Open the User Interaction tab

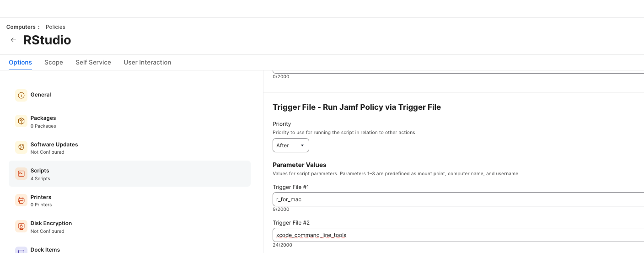(147, 62)
